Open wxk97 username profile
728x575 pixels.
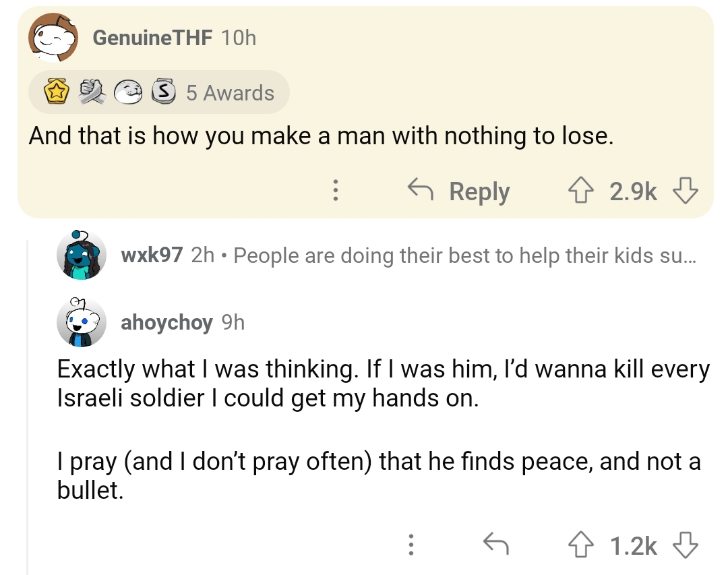pos(152,255)
